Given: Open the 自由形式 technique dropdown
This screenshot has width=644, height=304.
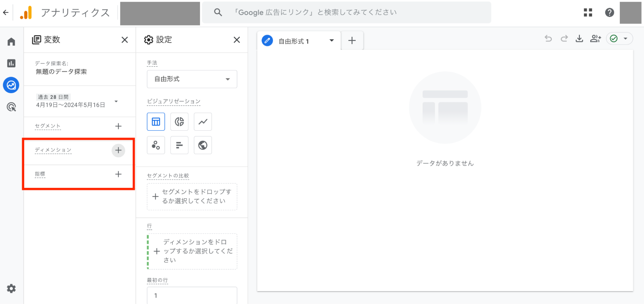Looking at the screenshot, I should (x=192, y=79).
